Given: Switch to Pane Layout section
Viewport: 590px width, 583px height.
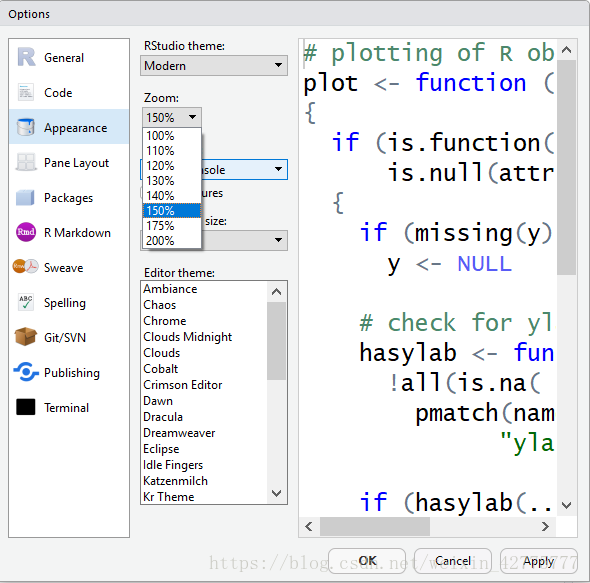Looking at the screenshot, I should tap(69, 162).
